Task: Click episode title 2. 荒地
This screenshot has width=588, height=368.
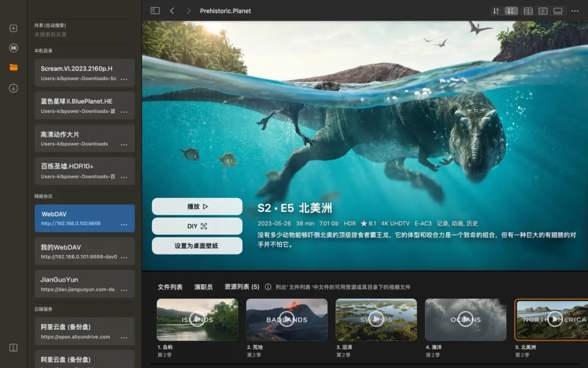Action: (255, 347)
